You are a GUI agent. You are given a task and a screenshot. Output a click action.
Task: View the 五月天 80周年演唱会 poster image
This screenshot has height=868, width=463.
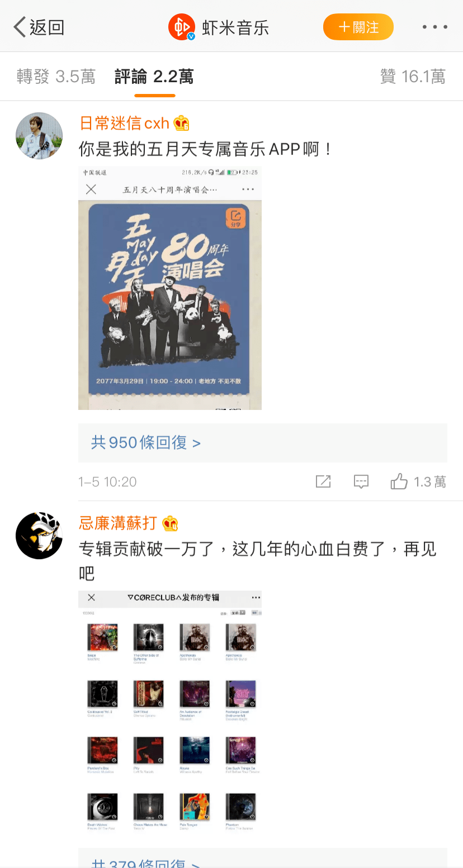click(170, 288)
